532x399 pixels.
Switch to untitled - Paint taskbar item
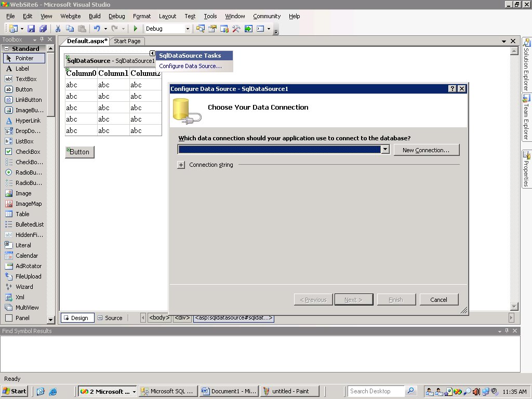click(x=290, y=391)
